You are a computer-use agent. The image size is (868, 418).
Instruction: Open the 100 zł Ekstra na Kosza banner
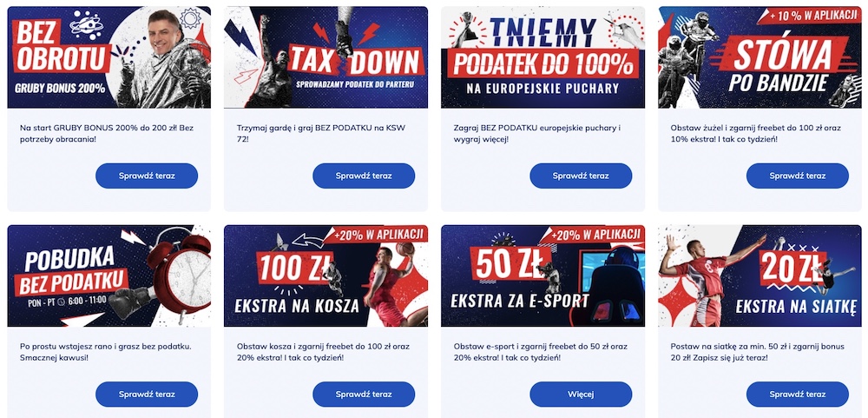[326, 275]
